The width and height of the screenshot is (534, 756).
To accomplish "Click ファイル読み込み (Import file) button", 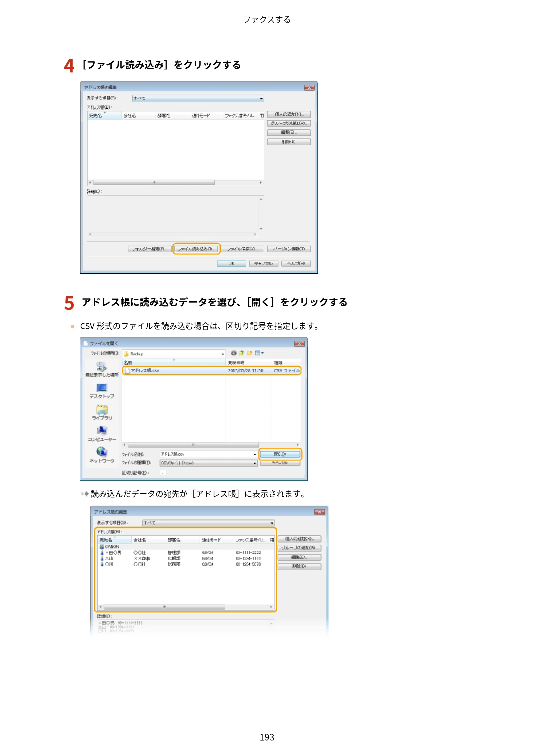I will 197,249.
